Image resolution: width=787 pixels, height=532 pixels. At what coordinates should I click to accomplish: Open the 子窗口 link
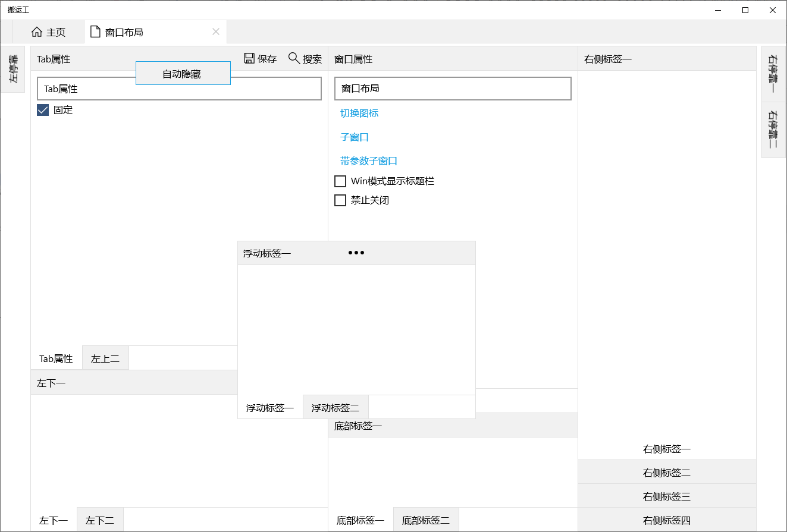(355, 137)
